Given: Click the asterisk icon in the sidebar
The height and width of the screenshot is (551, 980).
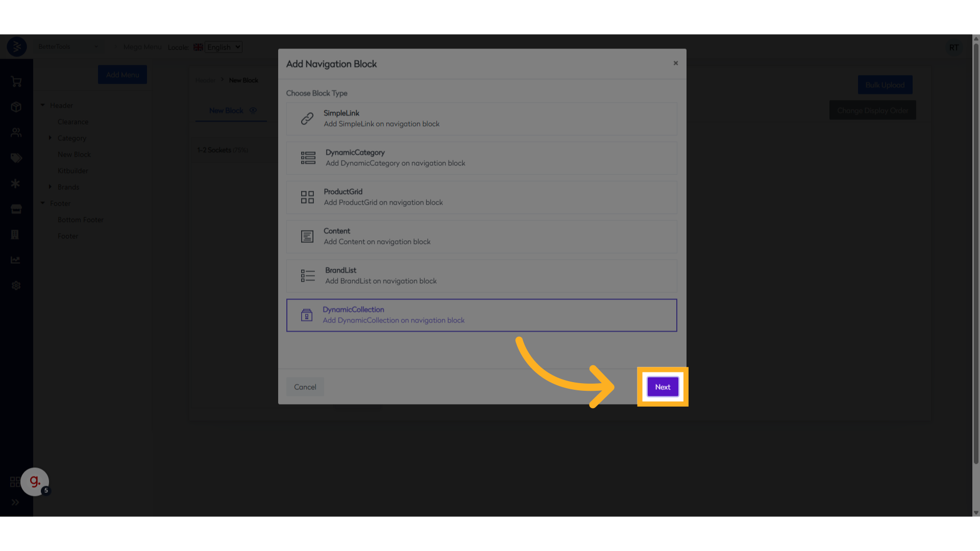Looking at the screenshot, I should click(16, 184).
